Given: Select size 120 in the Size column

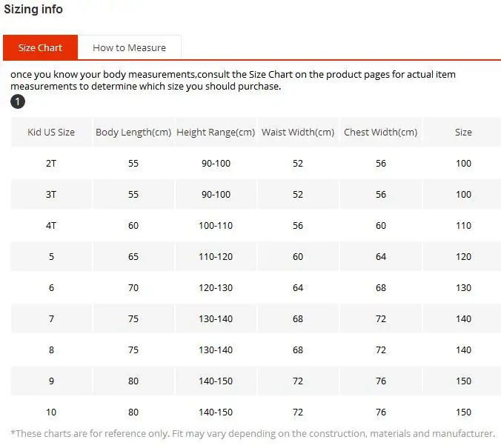Looking at the screenshot, I should pyautogui.click(x=463, y=257).
